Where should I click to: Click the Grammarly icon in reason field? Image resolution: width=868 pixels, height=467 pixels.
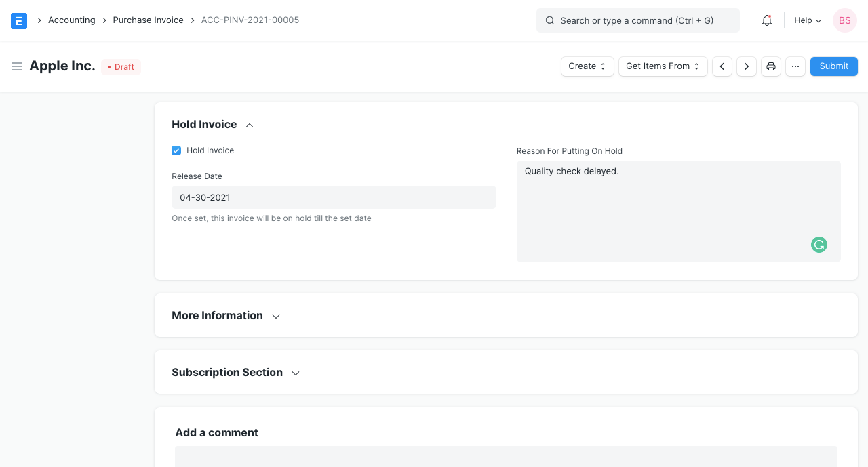819,245
